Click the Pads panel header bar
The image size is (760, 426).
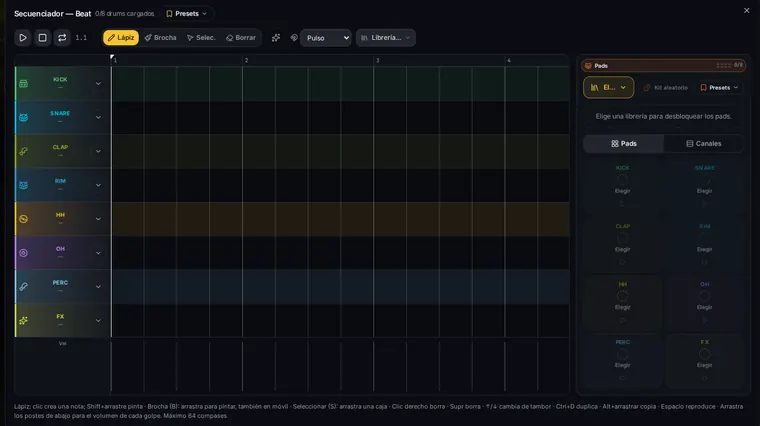tap(664, 65)
